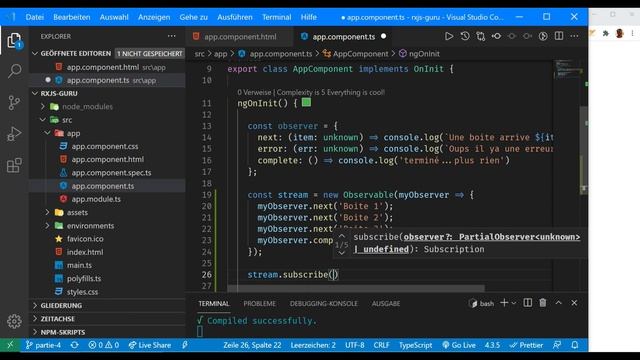Open the Source Control view
The height and width of the screenshot is (360, 640).
14,102
